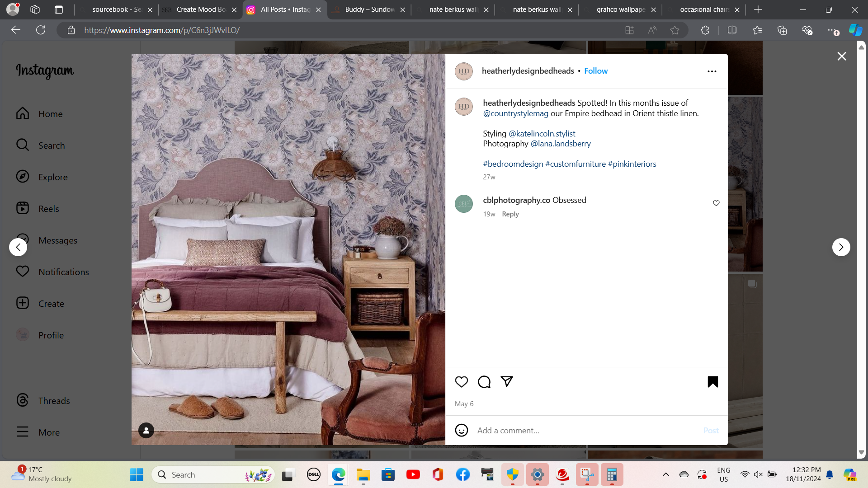
Task: Open Threads from the sidebar
Action: 54,401
